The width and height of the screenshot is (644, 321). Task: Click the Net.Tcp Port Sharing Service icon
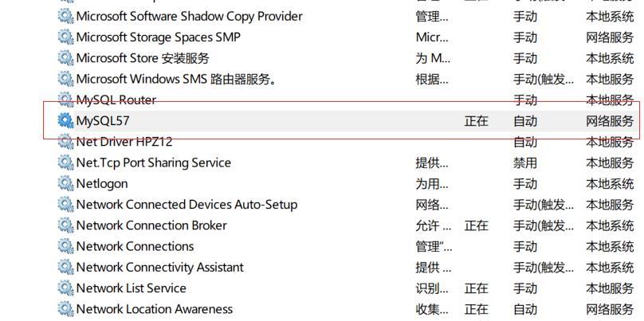pos(65,162)
